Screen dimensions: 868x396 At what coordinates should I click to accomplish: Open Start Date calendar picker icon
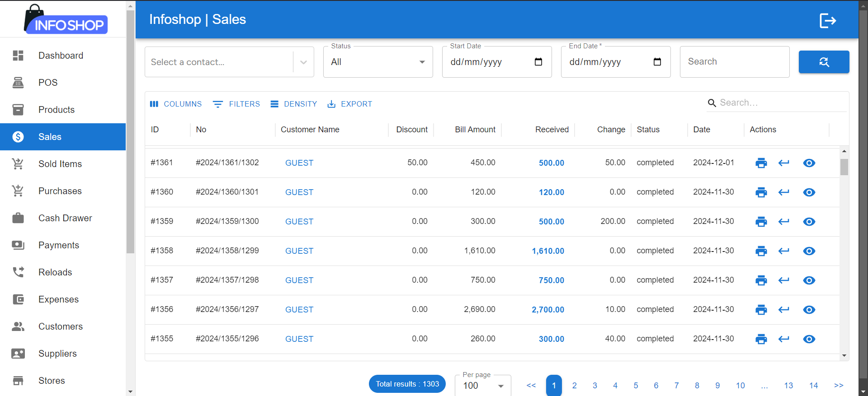click(x=538, y=62)
